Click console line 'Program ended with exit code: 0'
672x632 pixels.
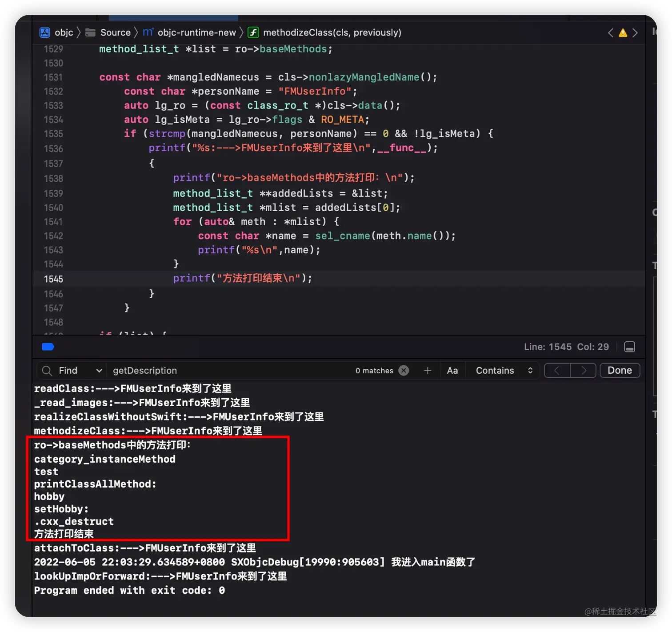pos(129,591)
